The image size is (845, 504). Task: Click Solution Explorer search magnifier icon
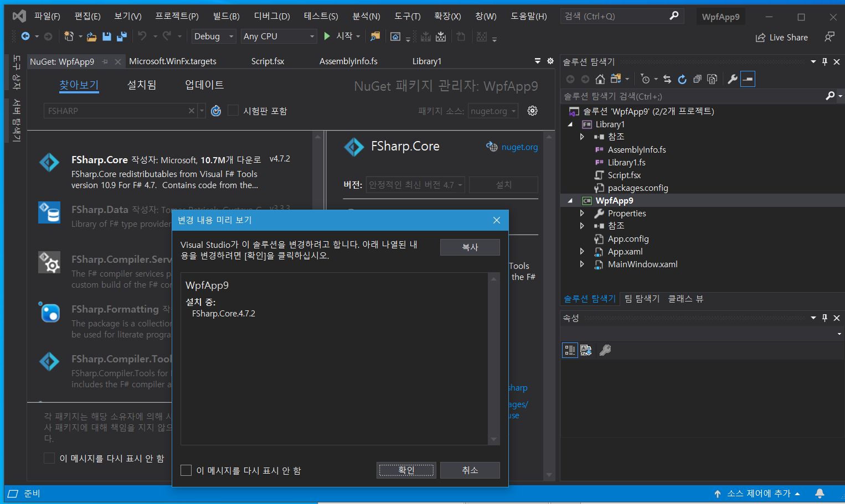830,96
